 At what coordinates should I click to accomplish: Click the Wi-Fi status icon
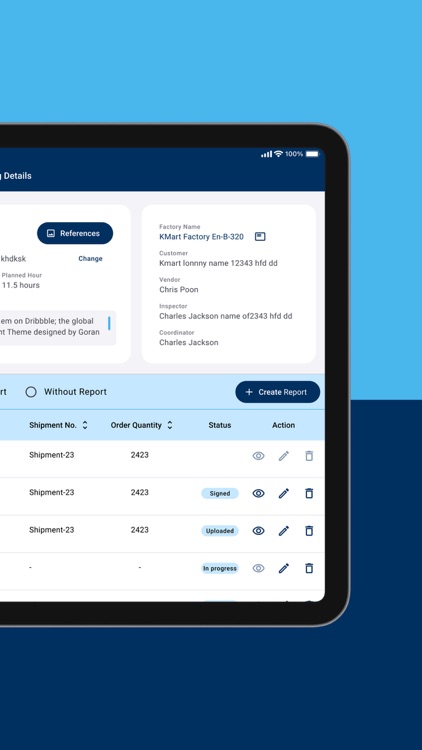point(278,154)
